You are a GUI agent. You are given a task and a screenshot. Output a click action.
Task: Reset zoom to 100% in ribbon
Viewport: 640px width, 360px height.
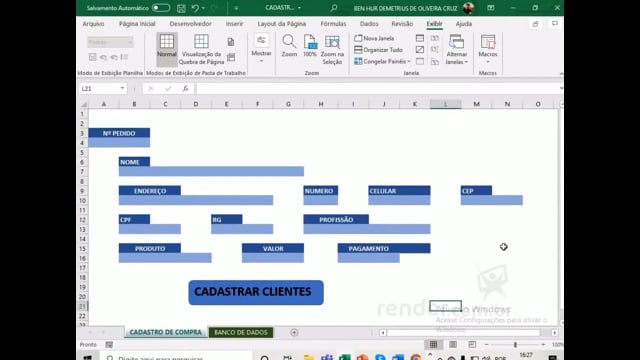[x=310, y=46]
